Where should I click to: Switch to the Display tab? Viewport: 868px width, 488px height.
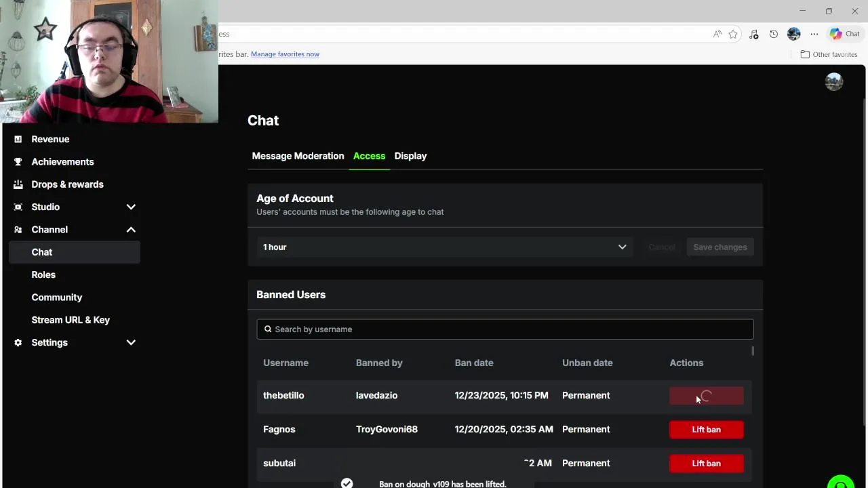click(410, 156)
